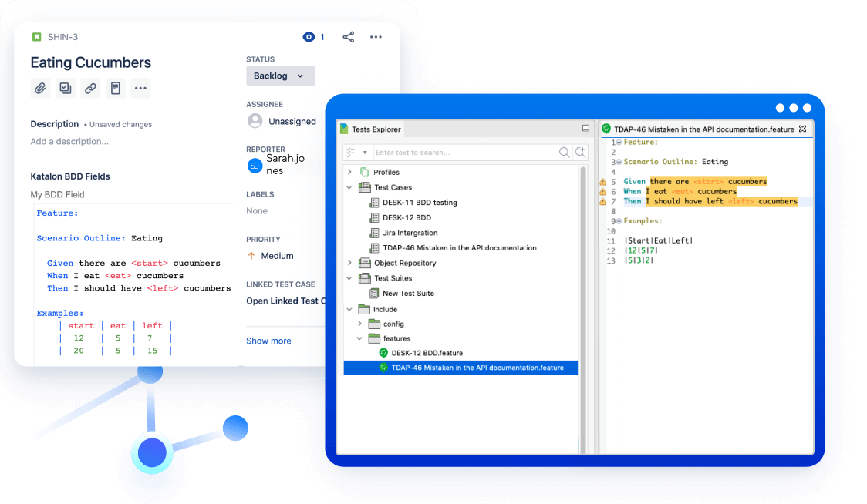
Task: Click the Enter text to search field
Action: click(464, 153)
